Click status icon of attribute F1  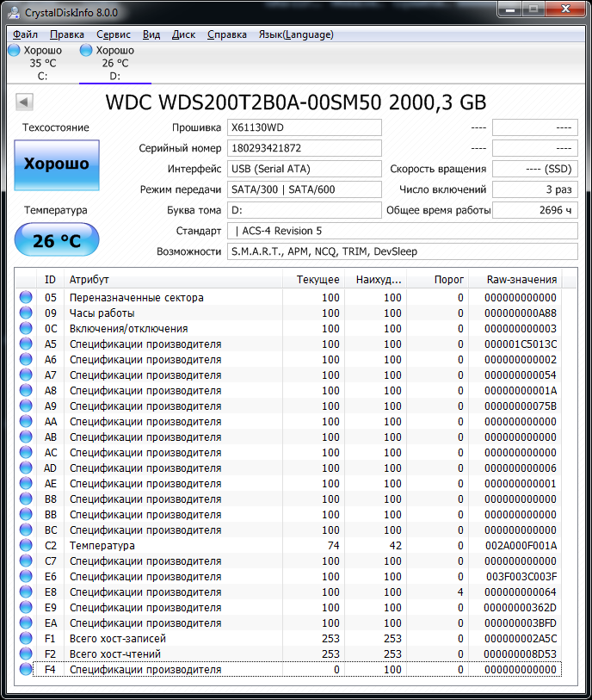tap(26, 638)
